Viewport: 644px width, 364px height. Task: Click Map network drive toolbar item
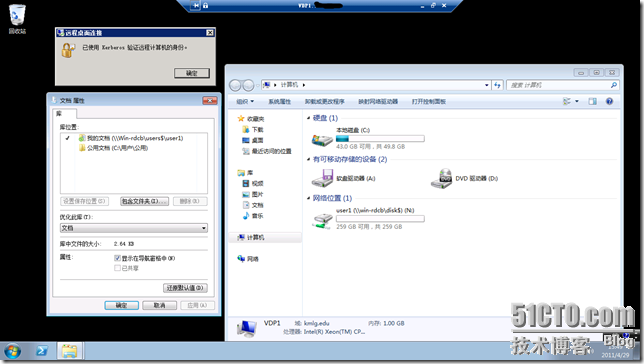pyautogui.click(x=378, y=101)
